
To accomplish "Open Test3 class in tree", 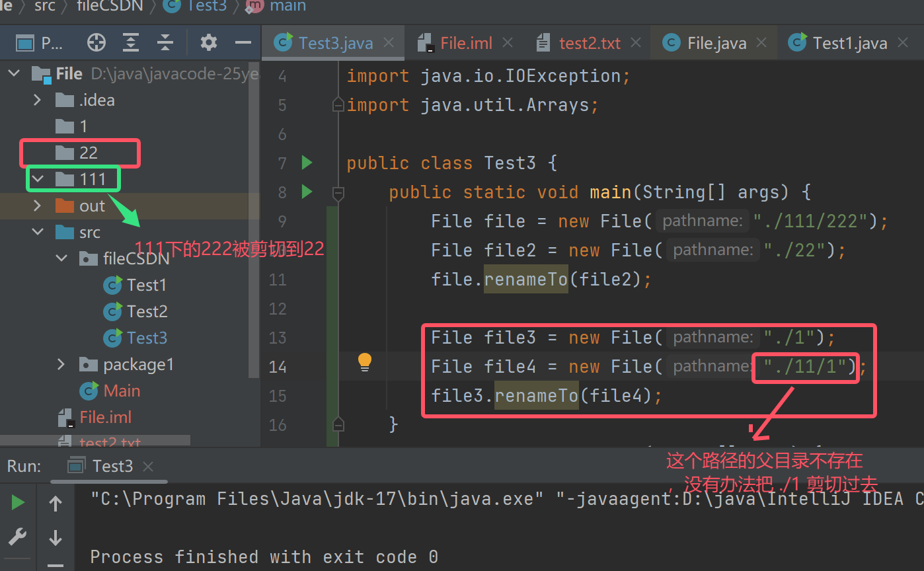I will 135,338.
